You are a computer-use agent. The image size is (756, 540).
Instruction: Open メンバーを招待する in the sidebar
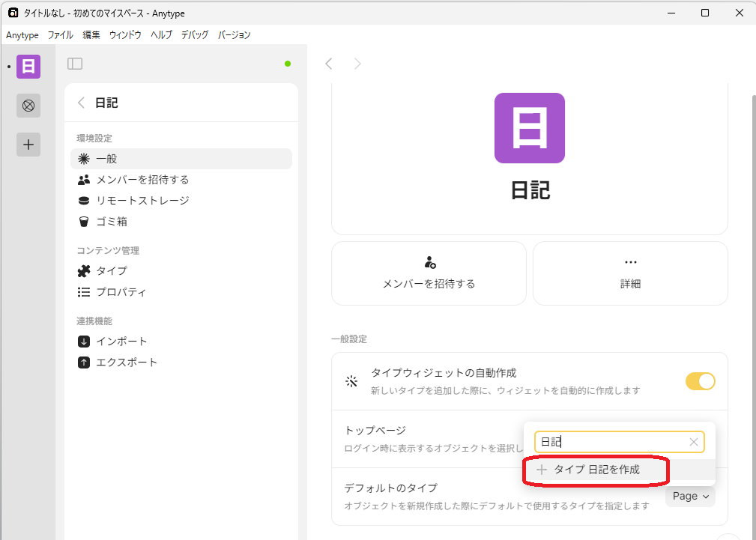181,180
